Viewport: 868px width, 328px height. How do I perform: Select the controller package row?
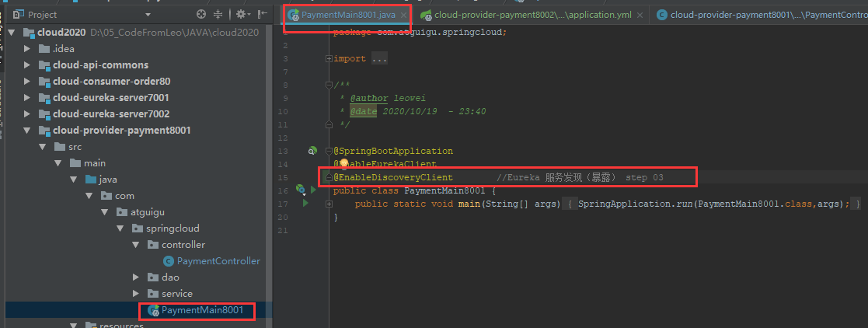coord(139,245)
